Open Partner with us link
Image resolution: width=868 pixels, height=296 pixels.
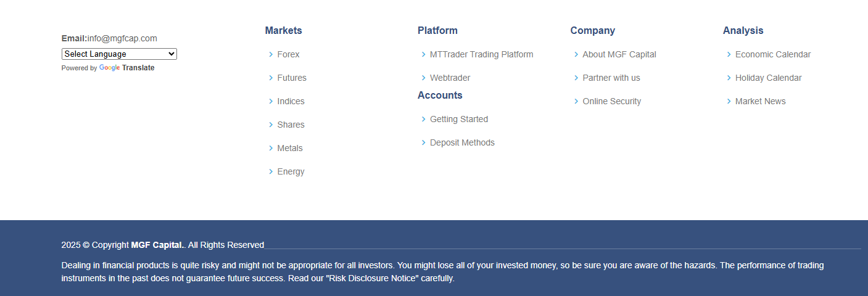(611, 78)
